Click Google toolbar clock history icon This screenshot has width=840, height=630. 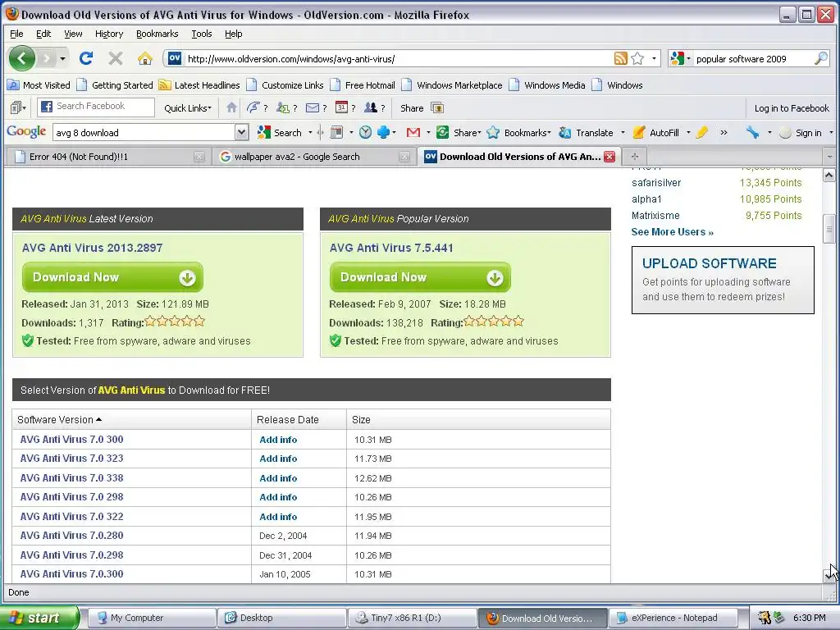pyautogui.click(x=365, y=132)
